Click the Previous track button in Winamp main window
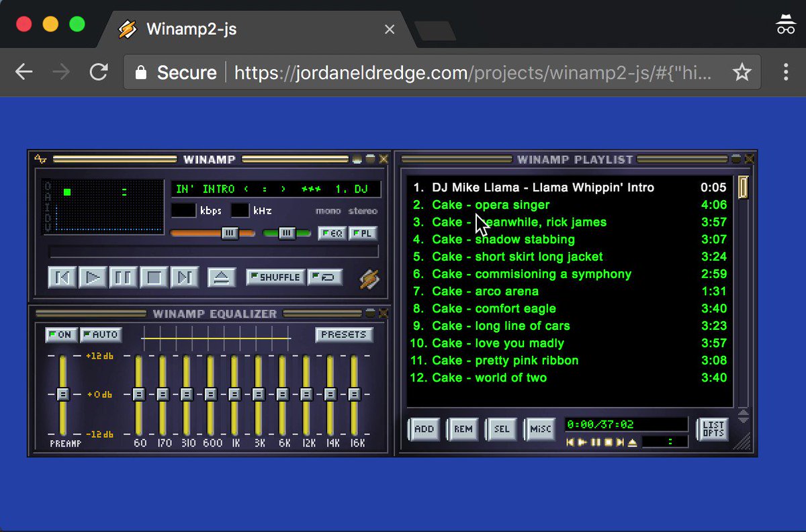This screenshot has width=806, height=532. [62, 277]
